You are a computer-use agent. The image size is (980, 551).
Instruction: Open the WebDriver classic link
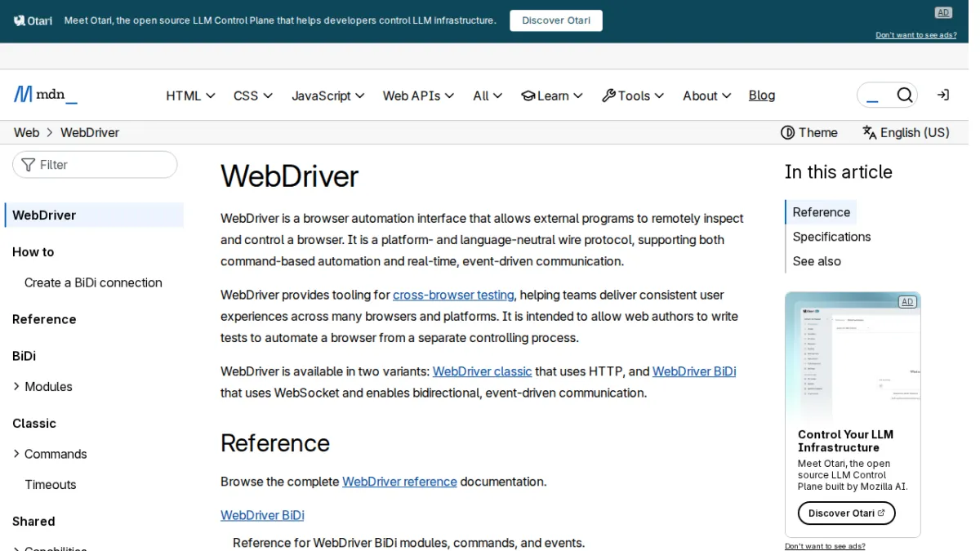pos(482,371)
